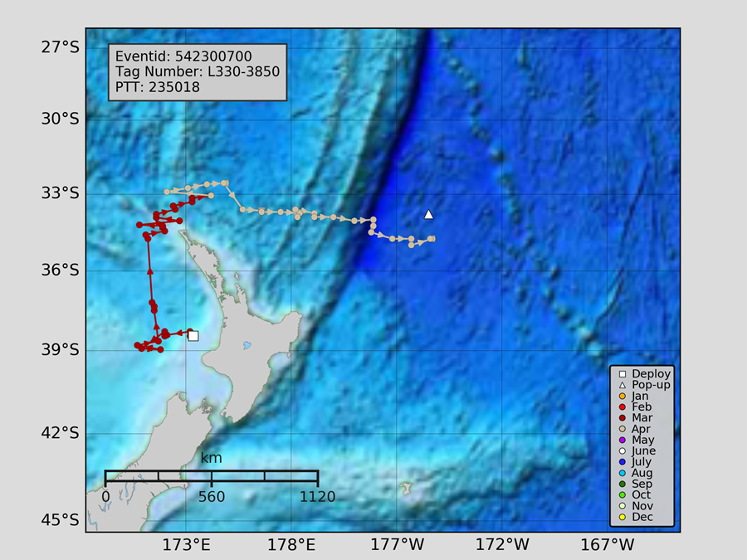Click the 177°W longitude axis label
Viewport: 747px width, 560px height.
click(396, 544)
